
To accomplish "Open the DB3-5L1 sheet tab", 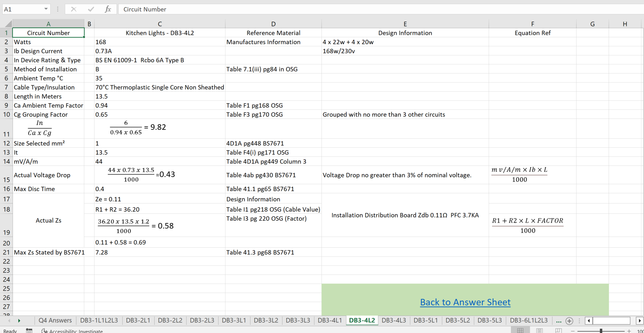I will (x=426, y=320).
